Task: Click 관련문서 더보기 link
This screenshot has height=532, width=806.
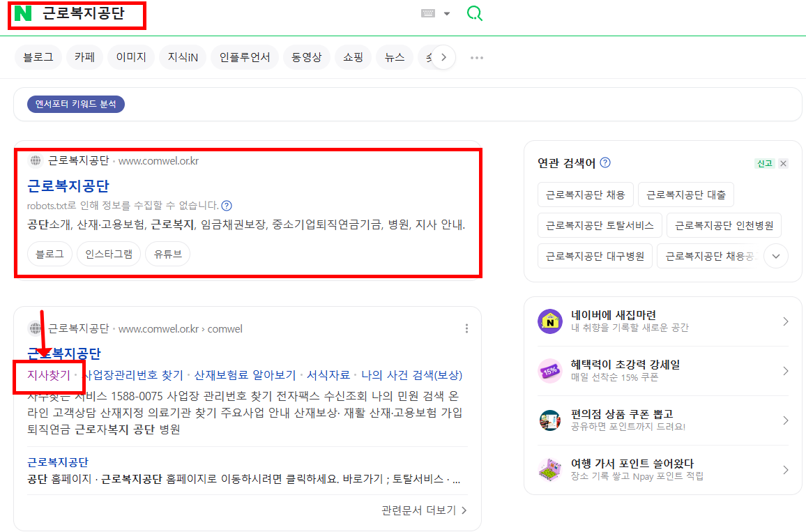Action: [x=423, y=510]
